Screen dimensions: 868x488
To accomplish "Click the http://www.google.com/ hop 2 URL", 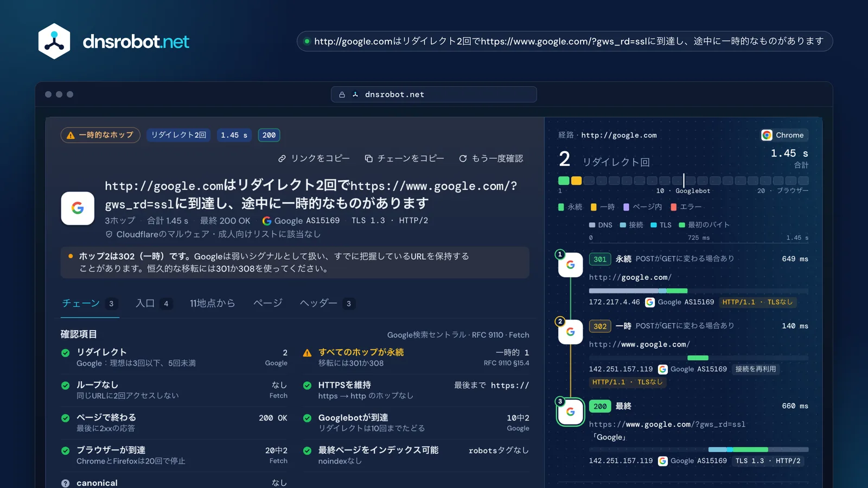I will (640, 344).
